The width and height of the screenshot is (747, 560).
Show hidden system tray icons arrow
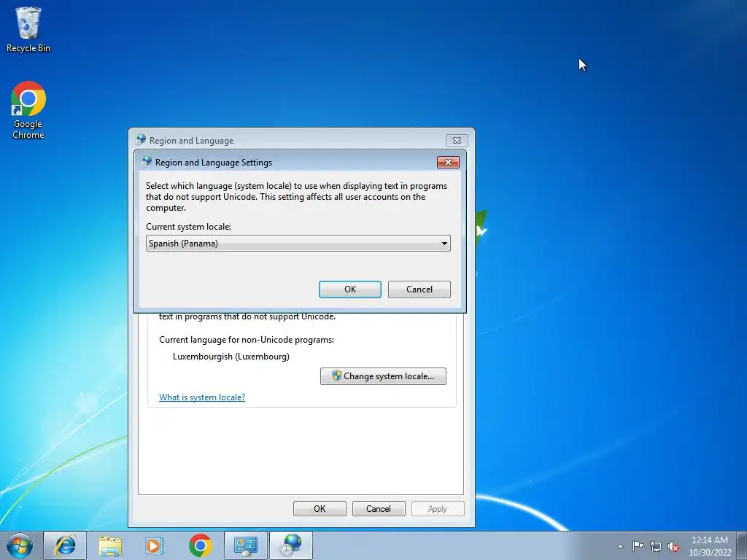click(620, 546)
